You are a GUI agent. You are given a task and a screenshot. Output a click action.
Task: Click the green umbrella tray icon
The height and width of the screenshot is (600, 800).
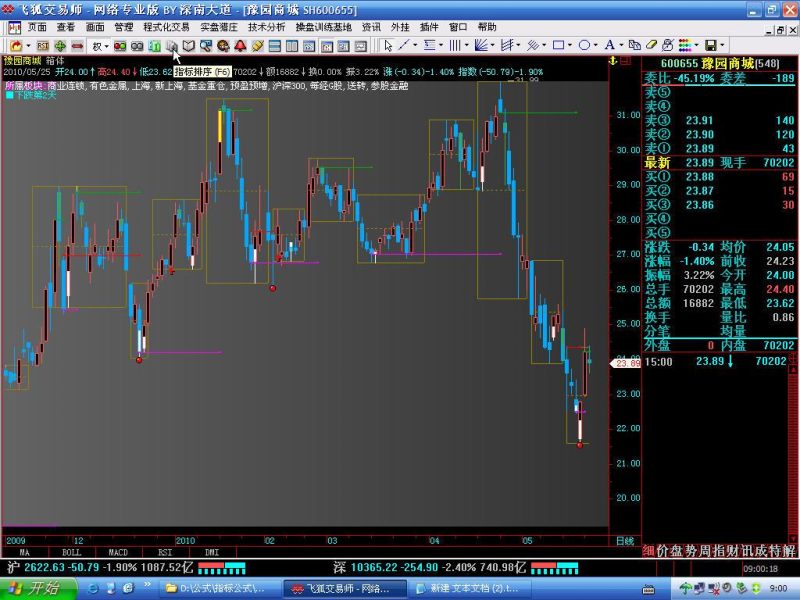686,588
